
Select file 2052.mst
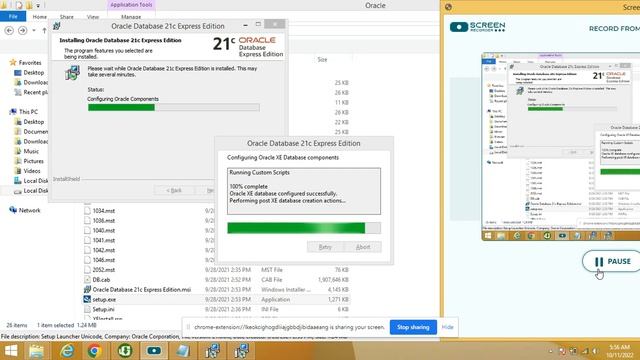coord(104,269)
